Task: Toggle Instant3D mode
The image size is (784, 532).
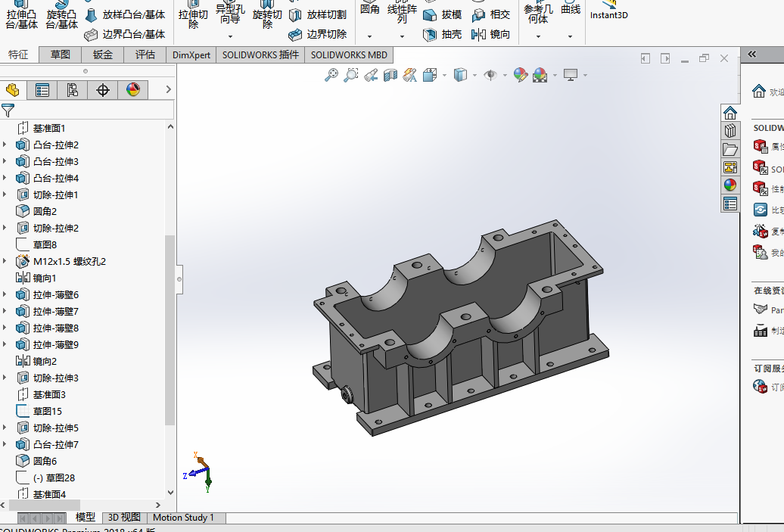Action: tap(608, 11)
